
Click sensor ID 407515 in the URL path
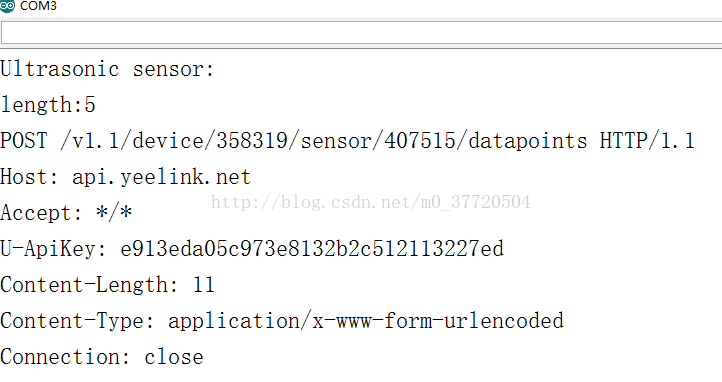click(420, 140)
